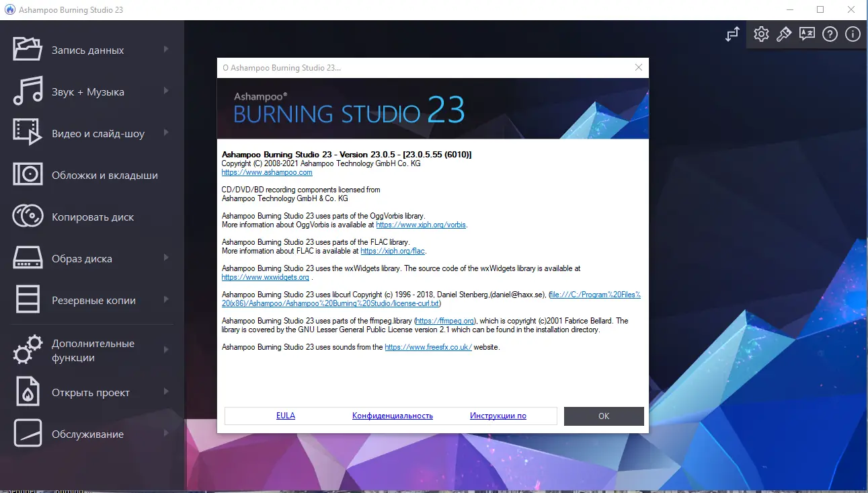
Task: Open the Звук + Музыка section icon
Action: pos(27,91)
